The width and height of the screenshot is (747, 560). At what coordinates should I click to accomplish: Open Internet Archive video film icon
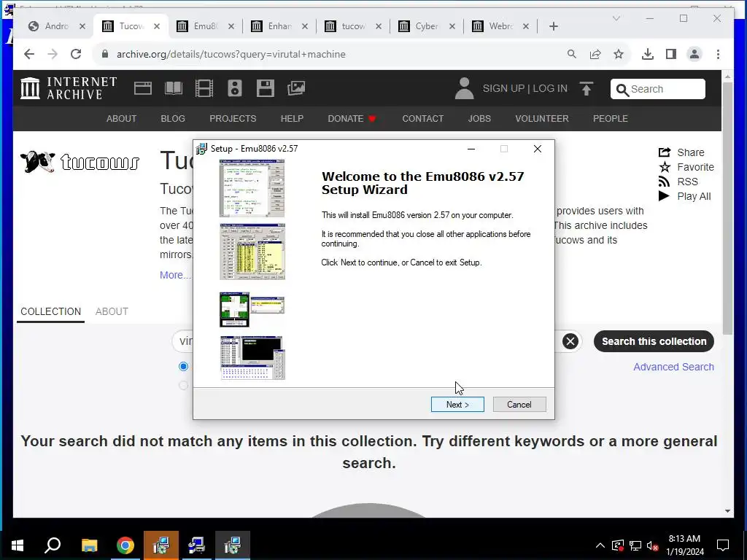coord(204,88)
